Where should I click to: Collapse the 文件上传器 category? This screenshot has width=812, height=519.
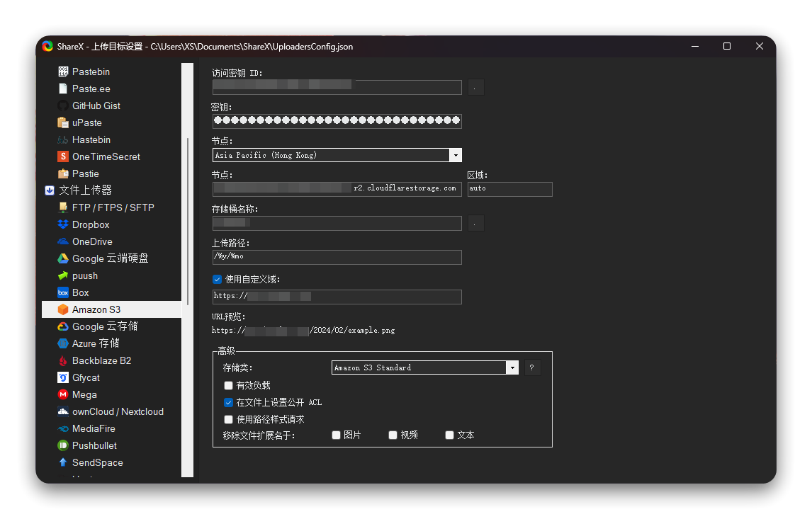[x=50, y=190]
